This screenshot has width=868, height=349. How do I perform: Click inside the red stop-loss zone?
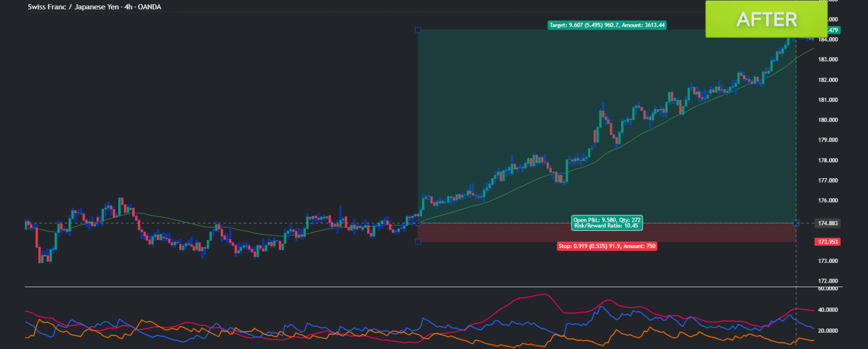click(x=495, y=233)
